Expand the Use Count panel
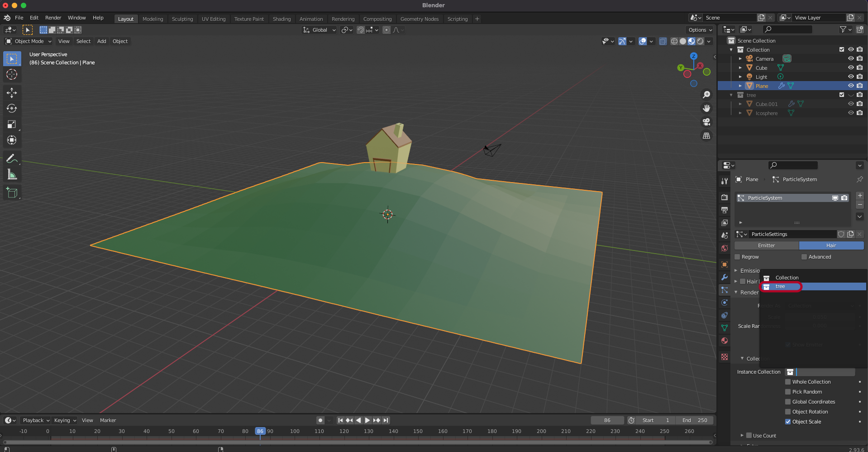This screenshot has width=868, height=452. pyautogui.click(x=742, y=435)
